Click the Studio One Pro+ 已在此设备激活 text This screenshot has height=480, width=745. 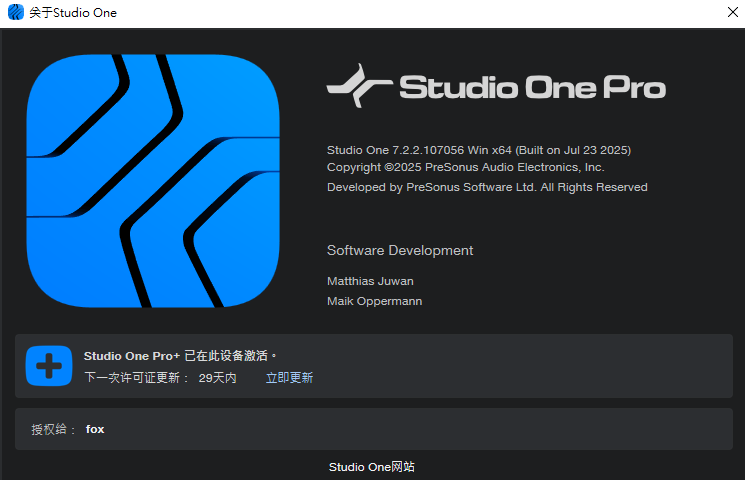click(x=180, y=356)
